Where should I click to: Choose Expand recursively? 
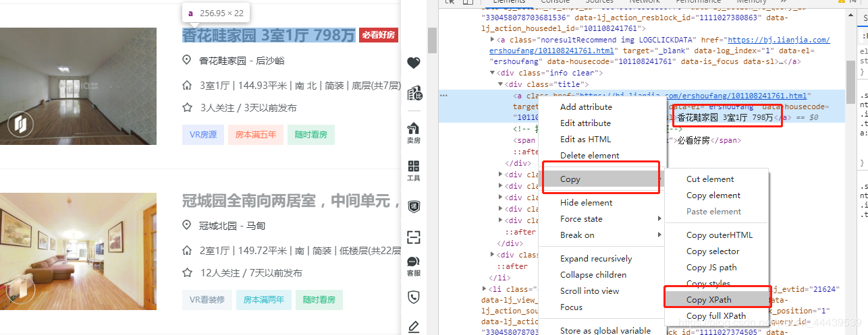pyautogui.click(x=596, y=258)
